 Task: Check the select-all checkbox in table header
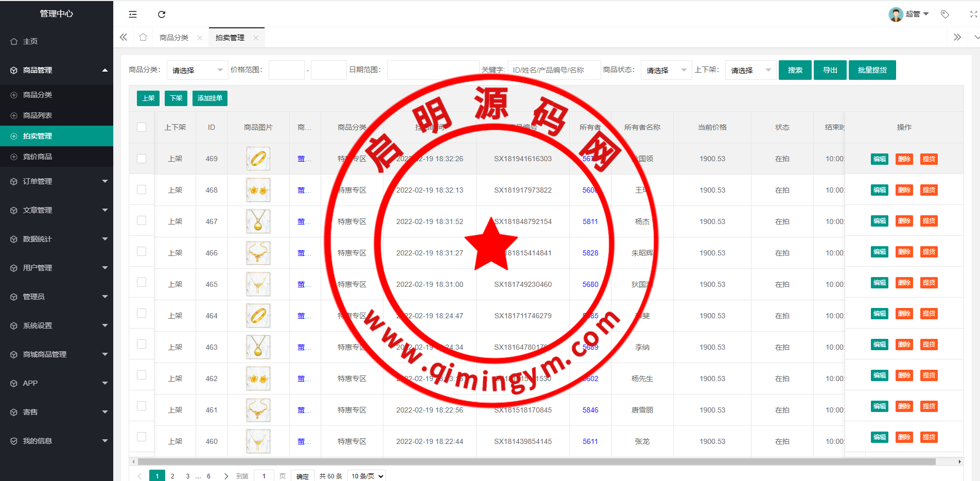(142, 127)
